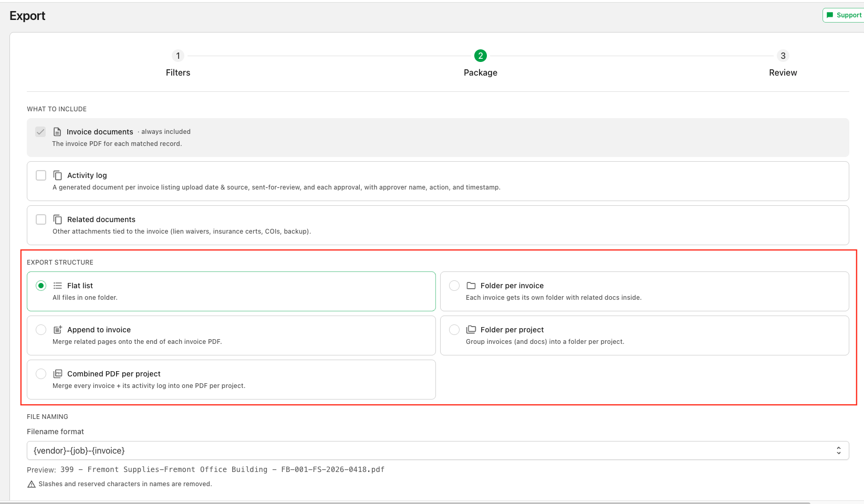Click the Filename format dropdown arrows
Image resolution: width=864 pixels, height=504 pixels.
[x=839, y=450]
